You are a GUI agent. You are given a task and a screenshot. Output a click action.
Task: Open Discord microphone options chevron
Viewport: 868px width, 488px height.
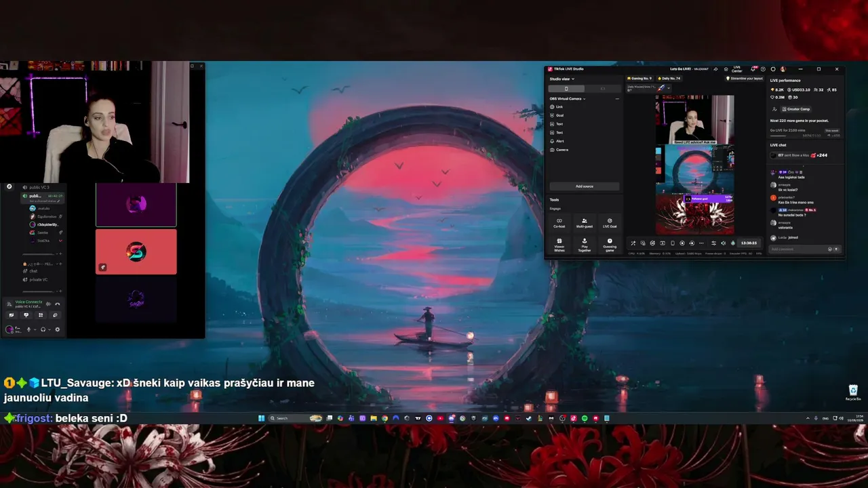35,329
